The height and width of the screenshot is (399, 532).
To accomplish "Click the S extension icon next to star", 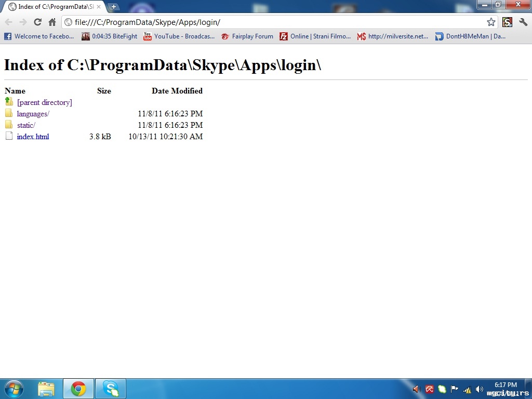I will (x=507, y=22).
